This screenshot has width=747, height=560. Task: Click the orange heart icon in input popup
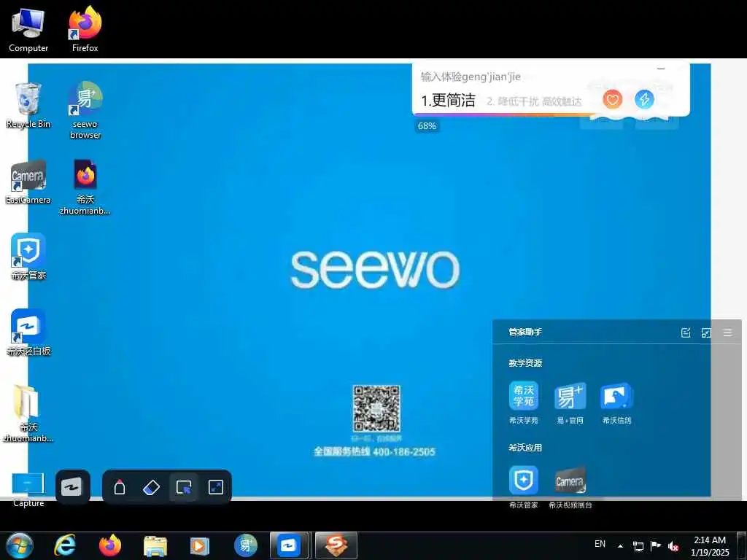(612, 99)
